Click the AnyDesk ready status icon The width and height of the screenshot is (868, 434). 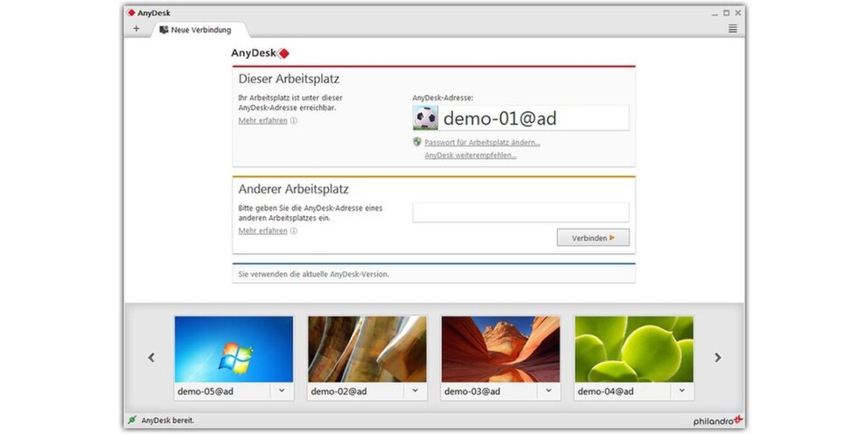tap(132, 420)
